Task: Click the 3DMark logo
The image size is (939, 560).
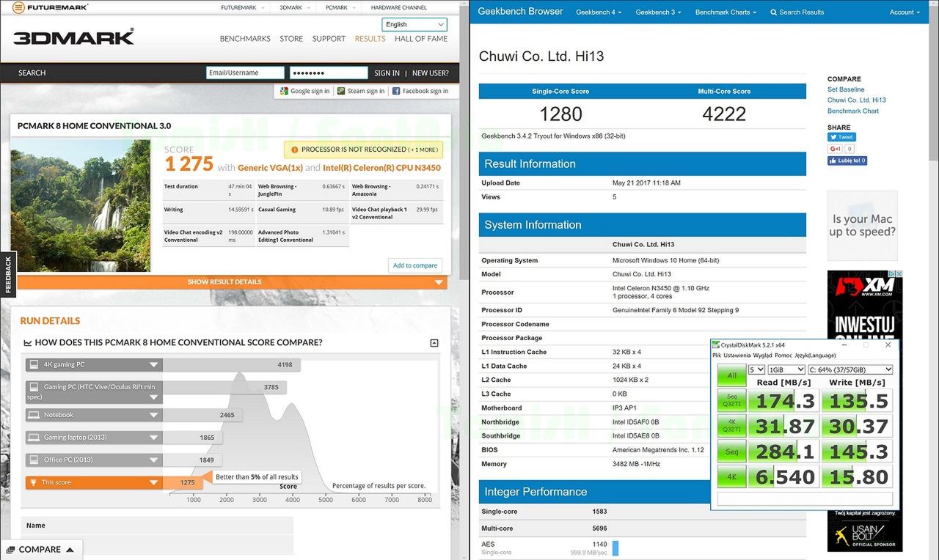Action: tap(74, 37)
